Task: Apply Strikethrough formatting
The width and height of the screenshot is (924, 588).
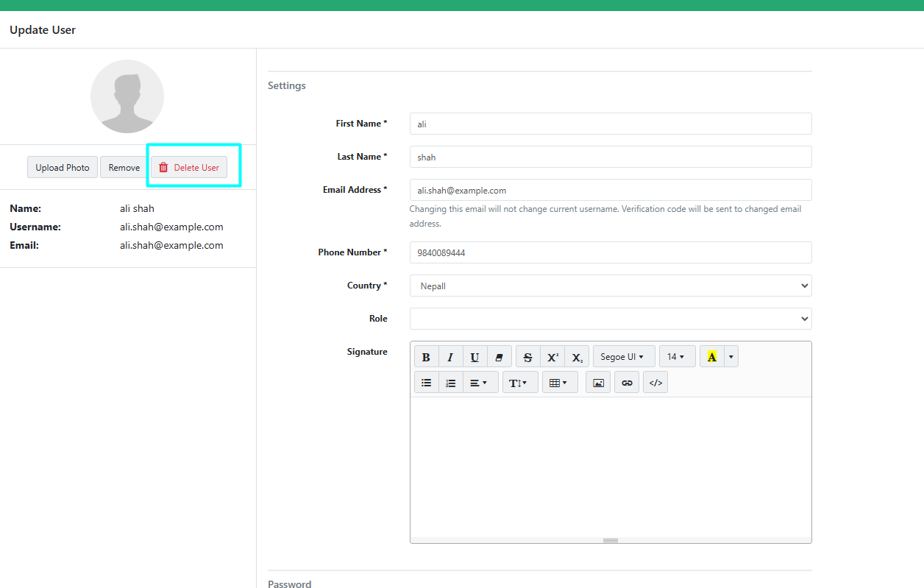Action: pyautogui.click(x=527, y=357)
